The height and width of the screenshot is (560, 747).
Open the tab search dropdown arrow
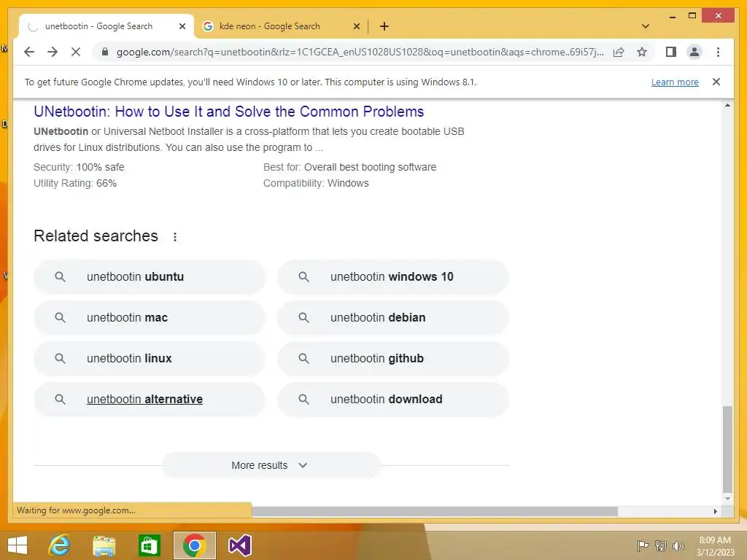point(646,26)
